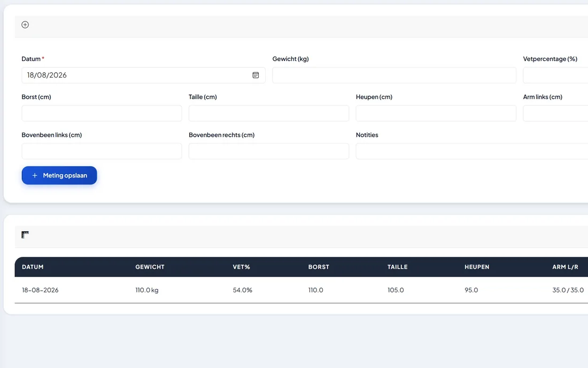Click the Bovenbeen links (cm) input field
Viewport: 588px width, 368px height.
pyautogui.click(x=102, y=151)
